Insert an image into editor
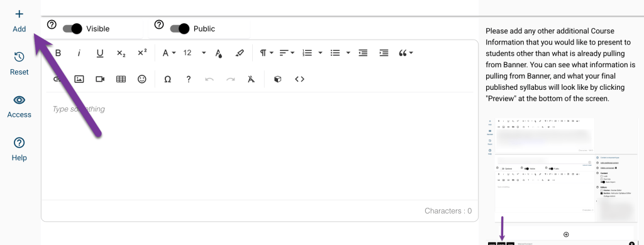This screenshot has height=245, width=644. tap(79, 79)
